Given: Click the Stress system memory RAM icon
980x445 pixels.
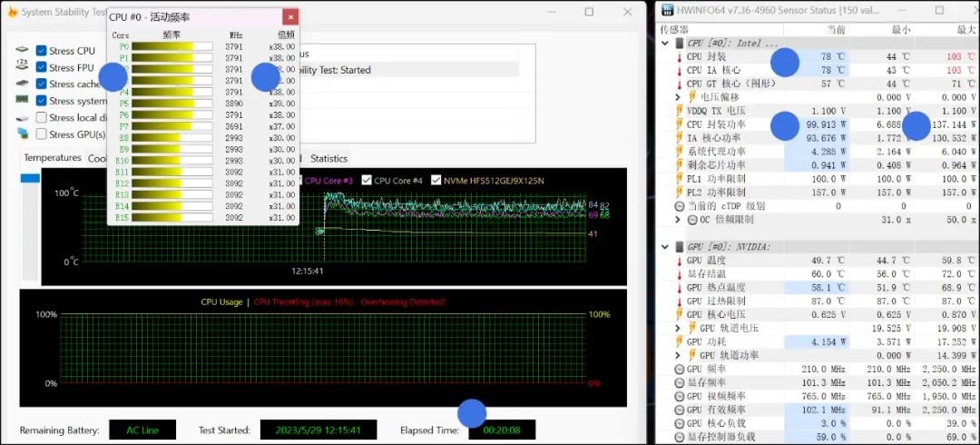Looking at the screenshot, I should pyautogui.click(x=22, y=101).
